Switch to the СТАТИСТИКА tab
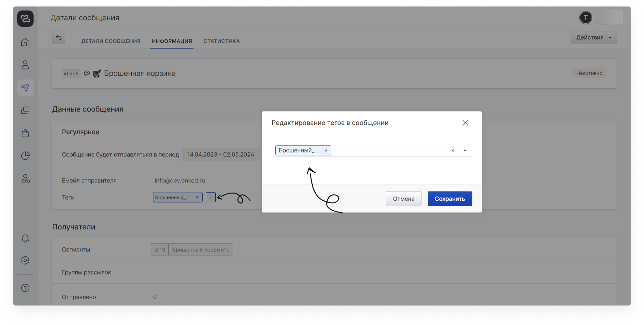Screen dimensions: 644x325 point(222,41)
